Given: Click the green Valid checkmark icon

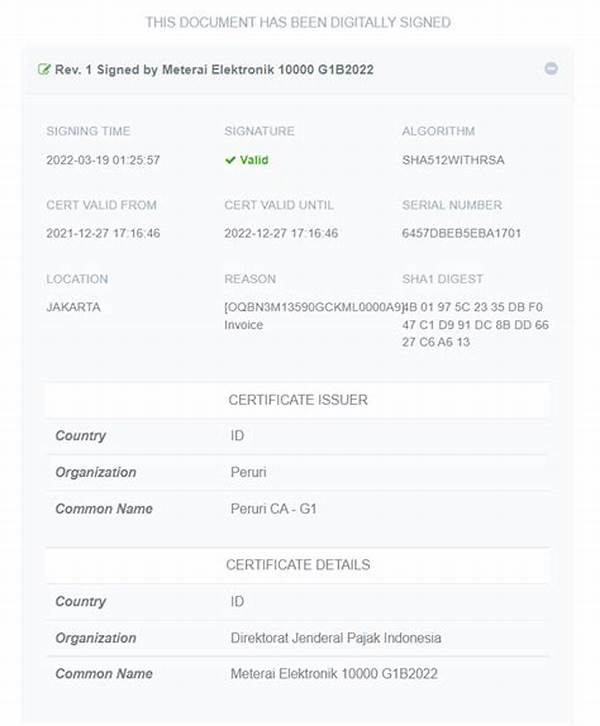Looking at the screenshot, I should click(230, 160).
